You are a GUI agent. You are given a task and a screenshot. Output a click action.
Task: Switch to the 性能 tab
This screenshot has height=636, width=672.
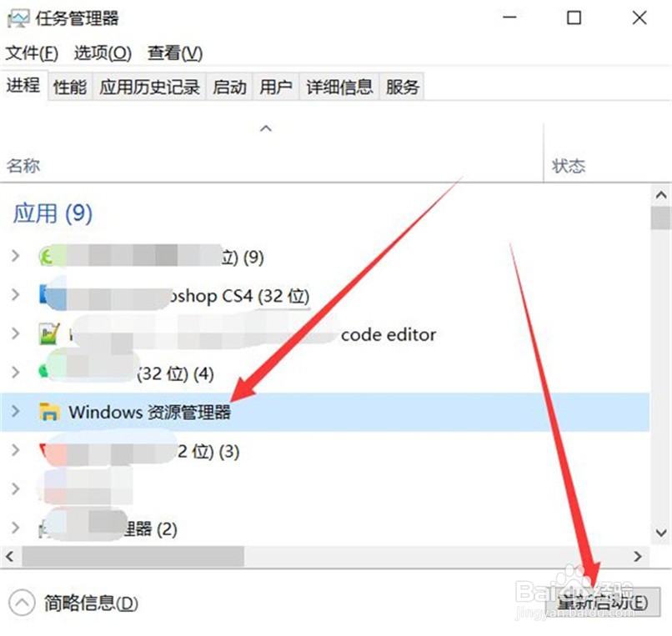[70, 87]
